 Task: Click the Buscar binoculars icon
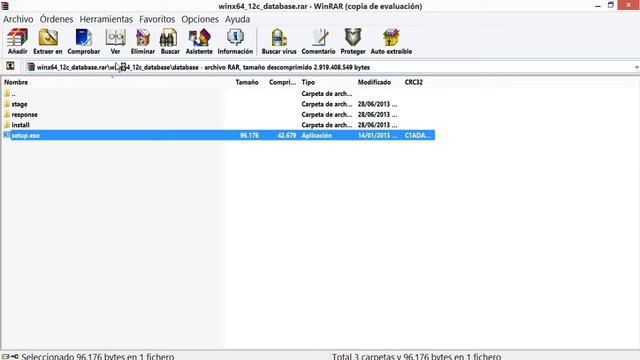pos(169,37)
